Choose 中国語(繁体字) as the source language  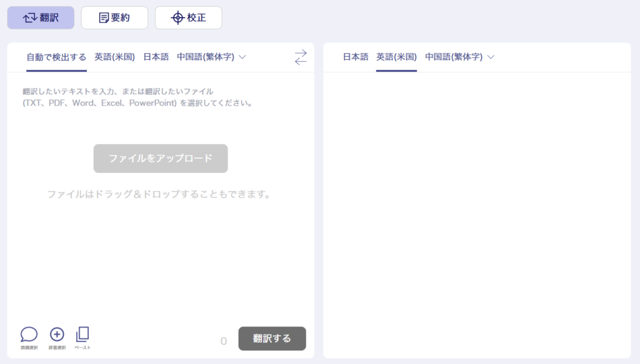pyautogui.click(x=205, y=57)
